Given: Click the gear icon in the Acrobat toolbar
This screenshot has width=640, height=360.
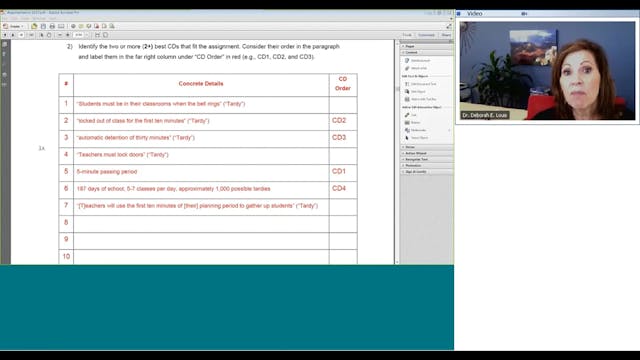Looking at the screenshot, I should click(x=73, y=26).
